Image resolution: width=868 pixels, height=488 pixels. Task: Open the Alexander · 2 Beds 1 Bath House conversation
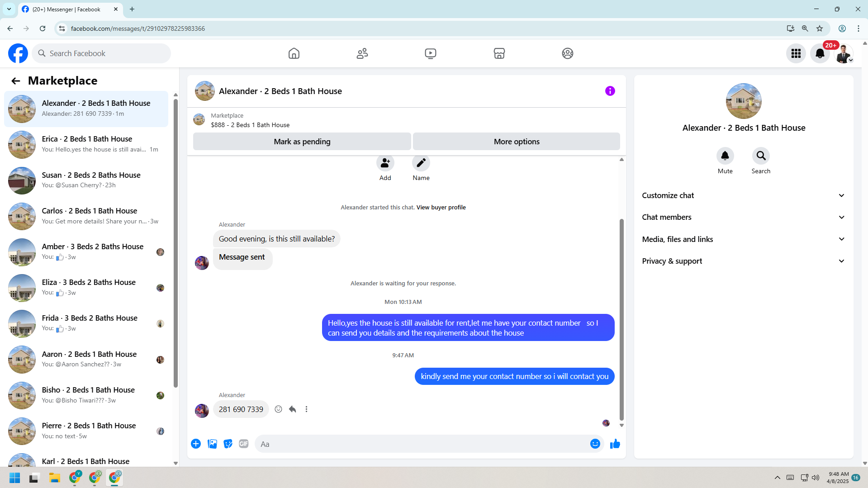click(86, 109)
